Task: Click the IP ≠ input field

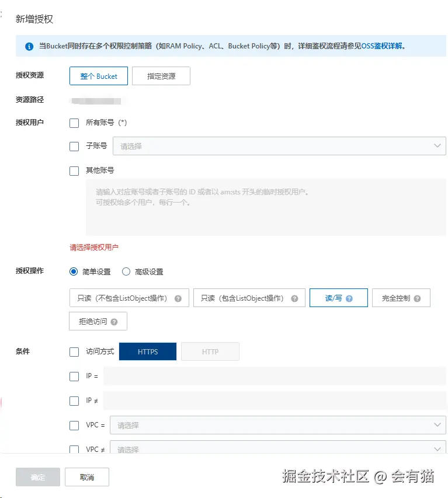Action: coord(275,401)
